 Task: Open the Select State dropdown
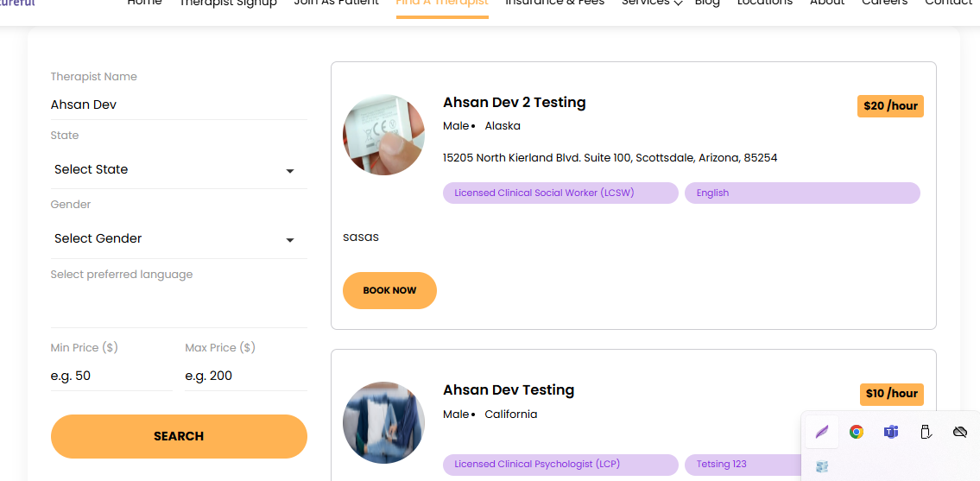click(179, 170)
